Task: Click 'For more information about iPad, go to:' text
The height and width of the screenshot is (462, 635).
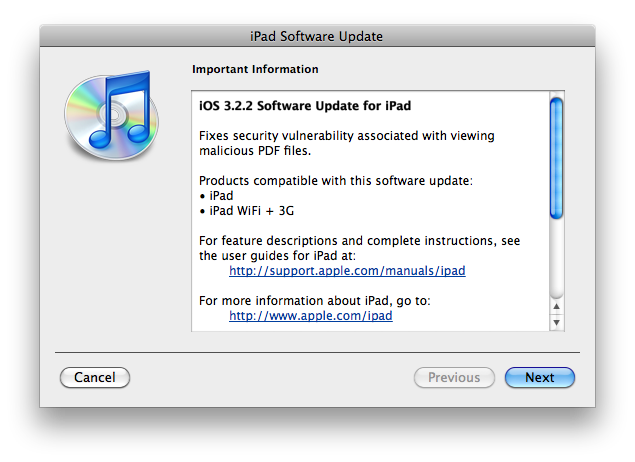Action: (315, 301)
